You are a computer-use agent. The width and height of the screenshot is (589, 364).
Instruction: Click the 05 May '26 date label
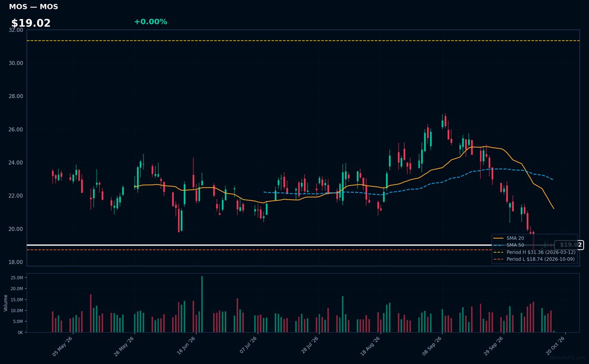(63, 346)
